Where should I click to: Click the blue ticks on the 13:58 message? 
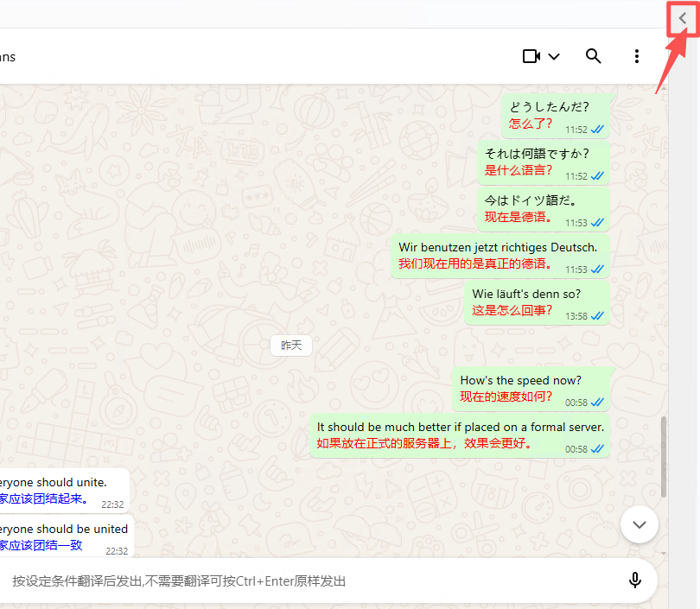[597, 316]
